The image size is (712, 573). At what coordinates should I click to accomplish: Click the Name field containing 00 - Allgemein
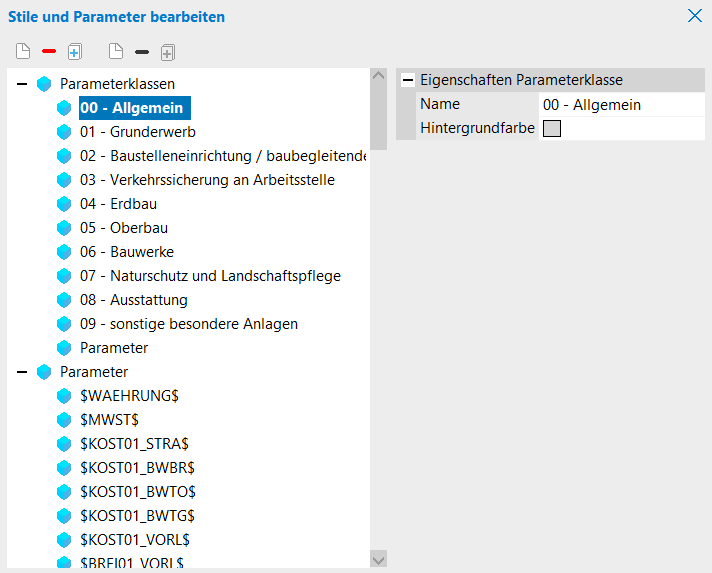coord(620,104)
